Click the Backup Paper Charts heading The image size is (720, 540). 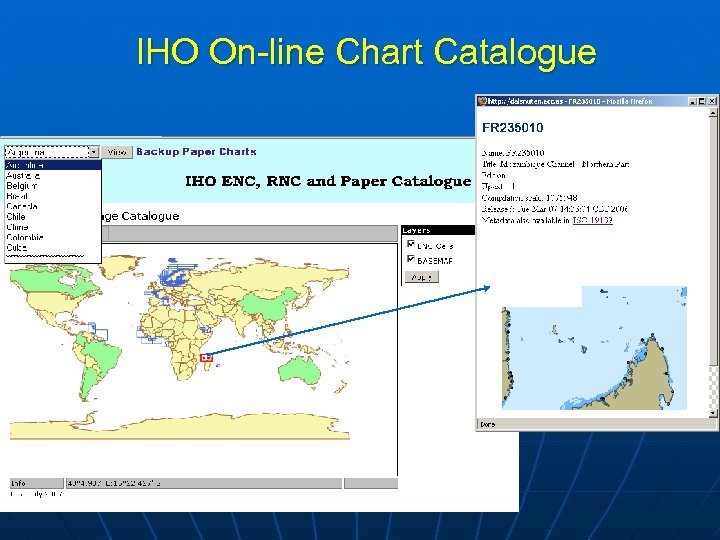click(196, 152)
